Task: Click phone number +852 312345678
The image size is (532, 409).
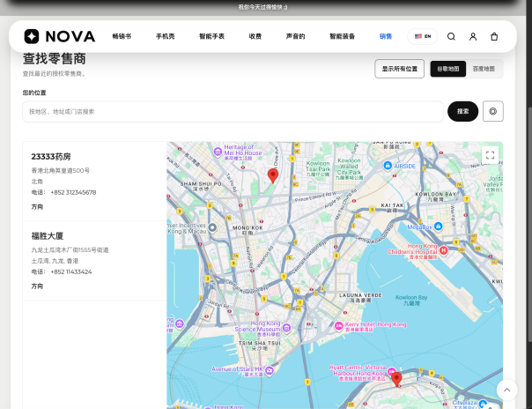Action: [73, 192]
